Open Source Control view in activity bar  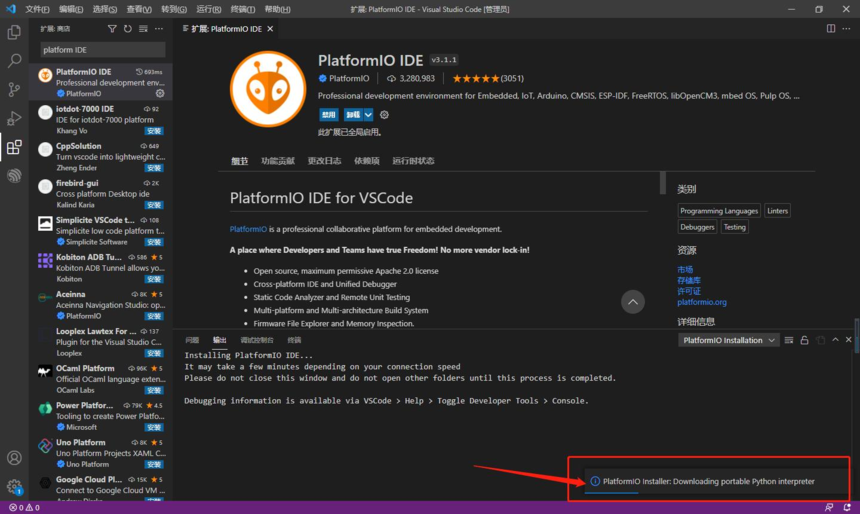click(x=14, y=89)
